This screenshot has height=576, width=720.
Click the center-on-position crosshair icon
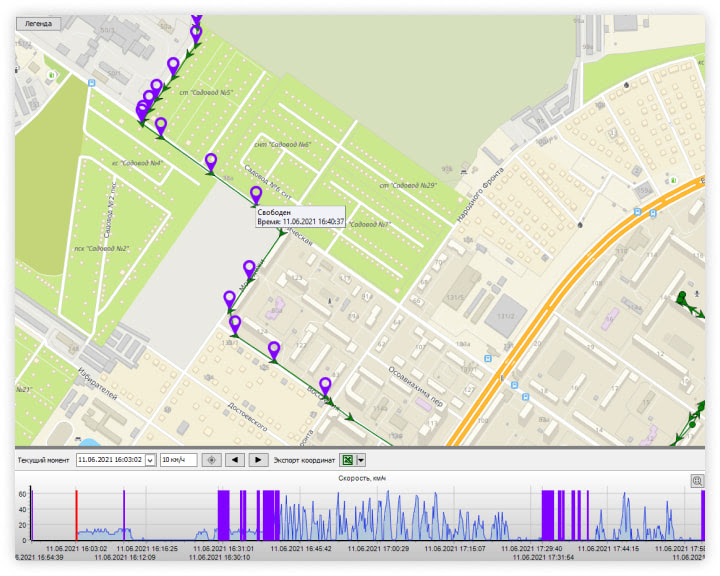point(211,460)
